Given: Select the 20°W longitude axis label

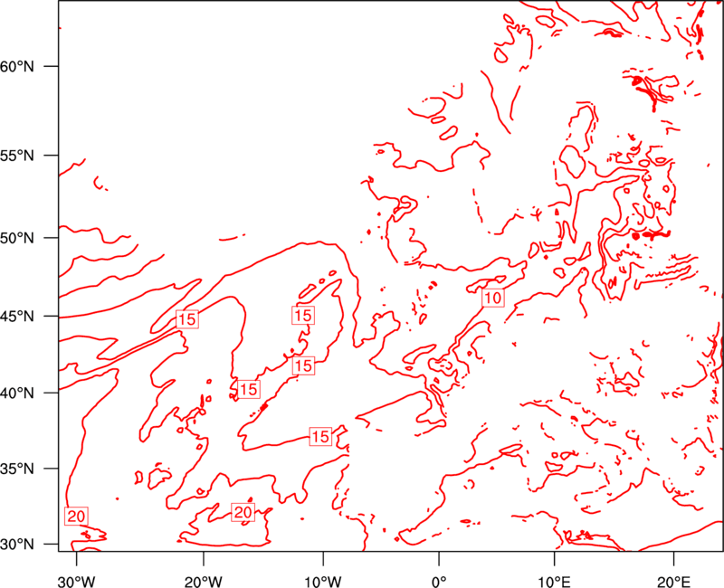Looking at the screenshot, I should click(204, 582).
